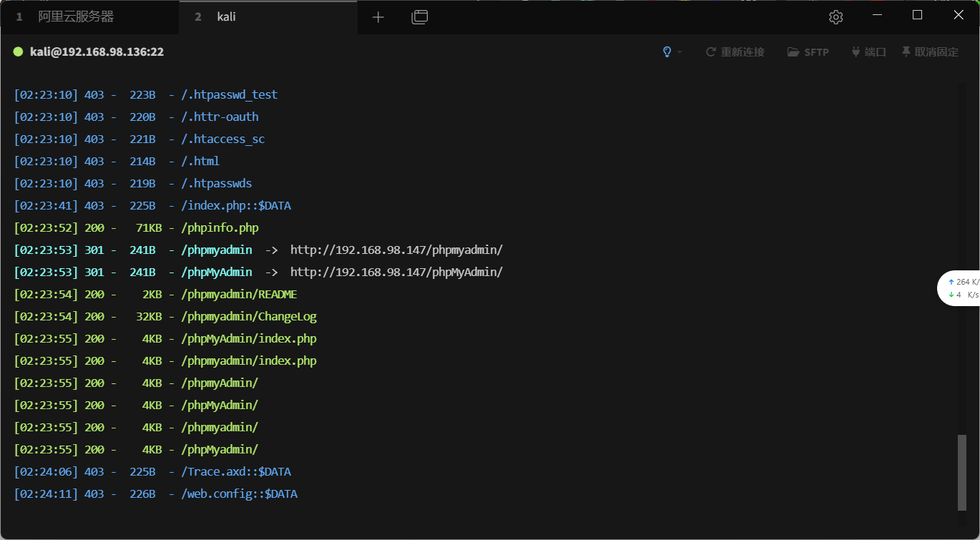Click the /index.php::$DATA path
The width and height of the screenshot is (980, 540).
(x=236, y=206)
